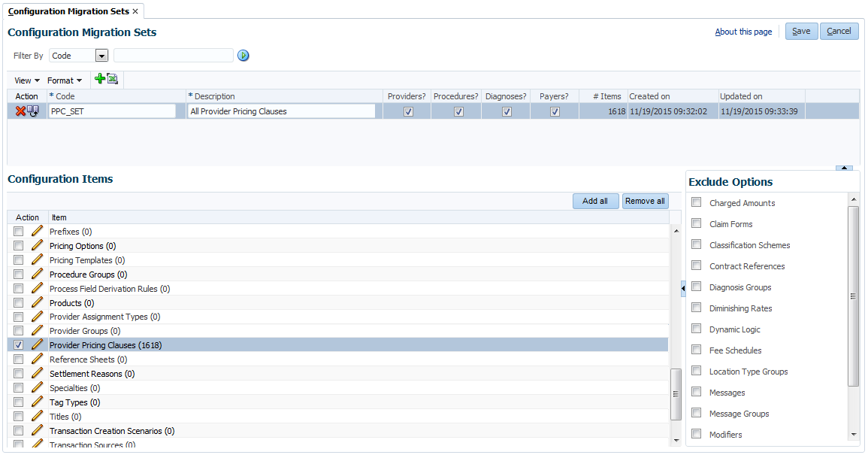The width and height of the screenshot is (868, 455).
Task: Delete the PPC_SET row with red X
Action: click(x=20, y=111)
